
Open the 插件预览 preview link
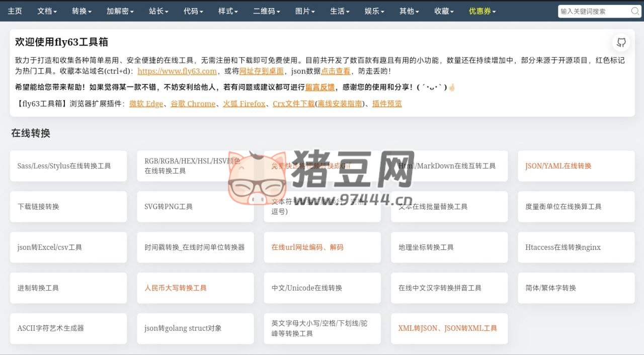coord(387,104)
